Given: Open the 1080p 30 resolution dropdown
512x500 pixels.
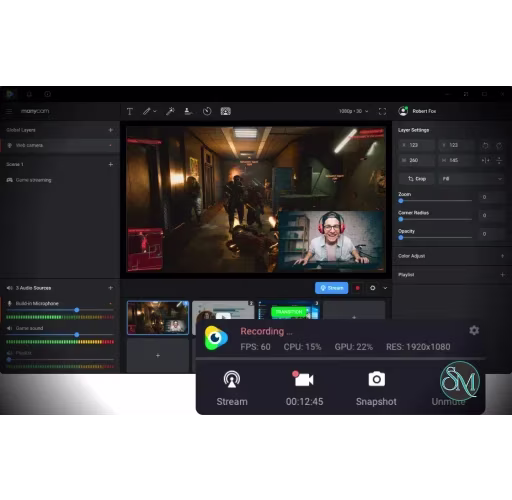Looking at the screenshot, I should 353,111.
